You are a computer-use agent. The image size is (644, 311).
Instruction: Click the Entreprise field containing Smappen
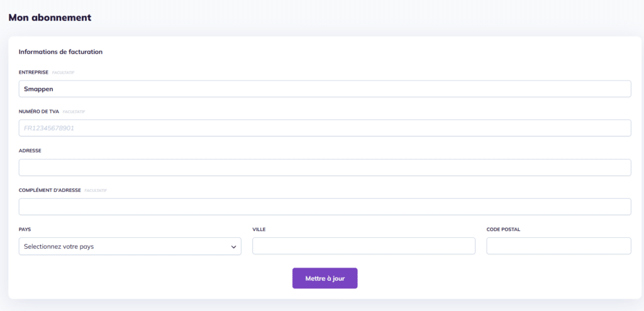[x=325, y=89]
